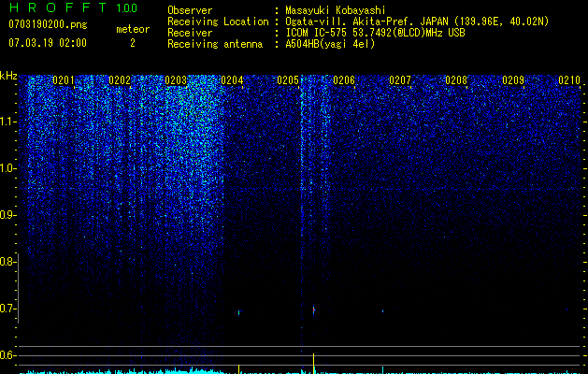The width and height of the screenshot is (588, 374).
Task: Click the 0.9 frequency axis label
Action: coord(7,215)
